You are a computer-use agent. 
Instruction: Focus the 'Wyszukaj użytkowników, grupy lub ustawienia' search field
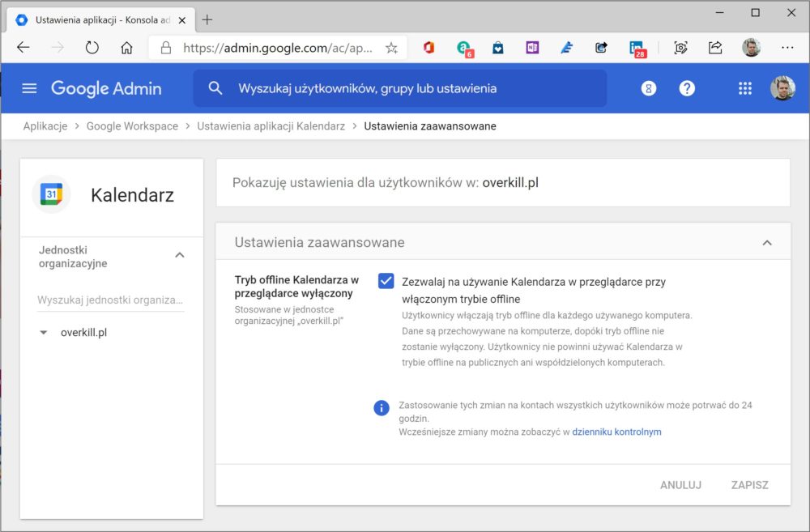[400, 88]
